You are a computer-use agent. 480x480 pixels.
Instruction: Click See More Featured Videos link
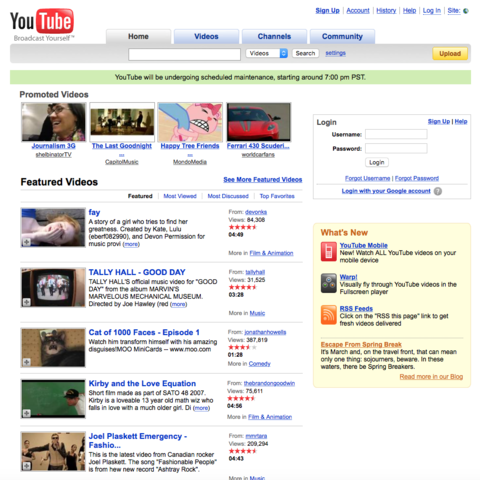point(263,179)
